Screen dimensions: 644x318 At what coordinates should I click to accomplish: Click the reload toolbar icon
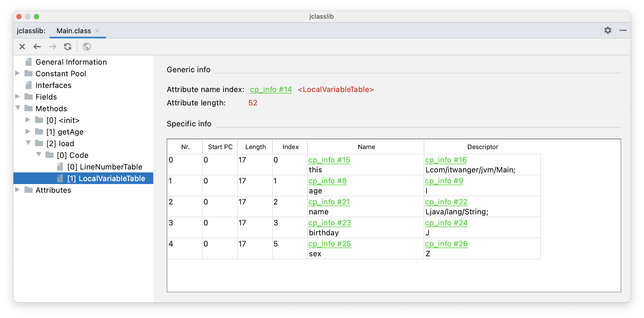(x=68, y=47)
